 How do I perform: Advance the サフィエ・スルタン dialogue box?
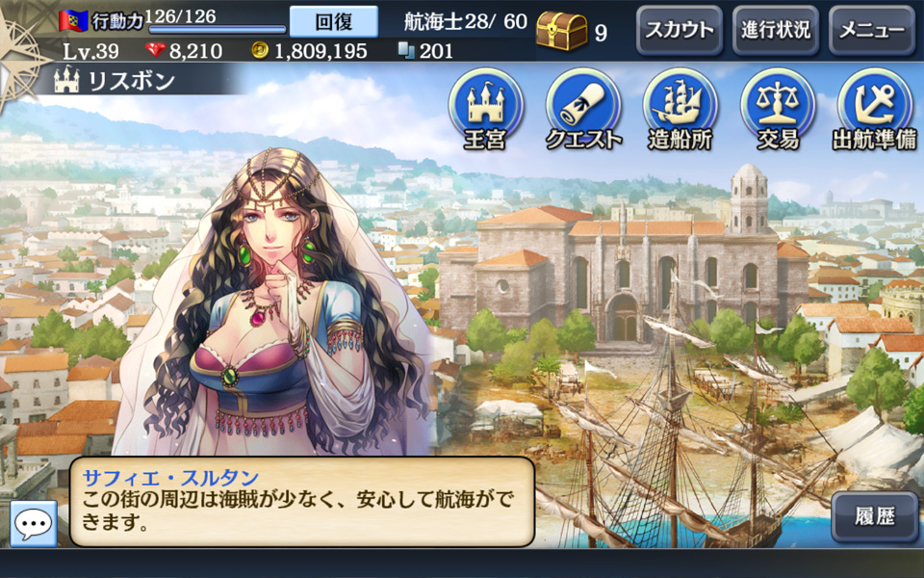[301, 502]
